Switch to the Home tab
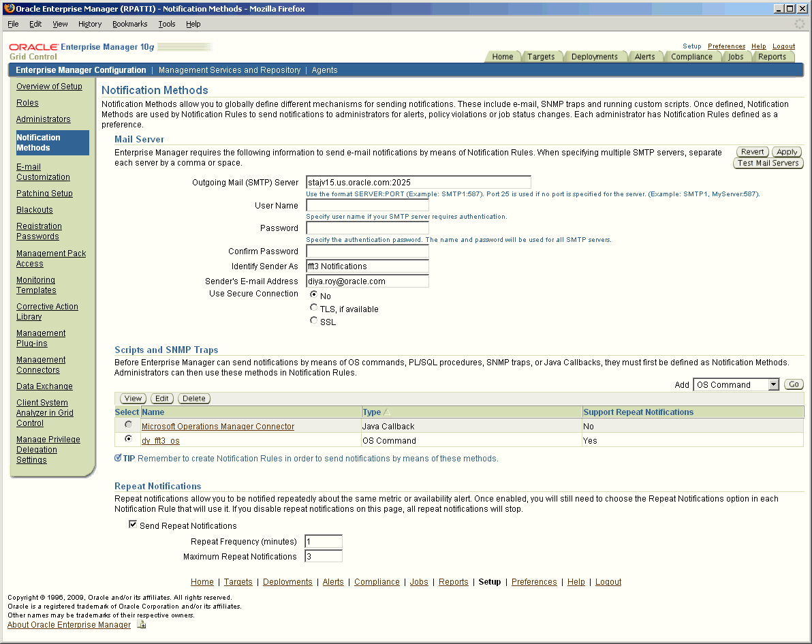This screenshot has width=812, height=644. (x=502, y=57)
